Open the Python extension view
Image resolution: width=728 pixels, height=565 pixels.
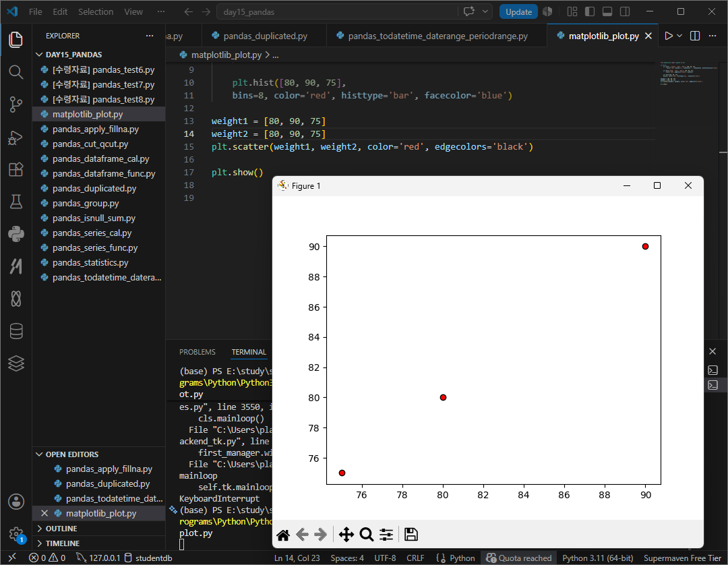(16, 234)
